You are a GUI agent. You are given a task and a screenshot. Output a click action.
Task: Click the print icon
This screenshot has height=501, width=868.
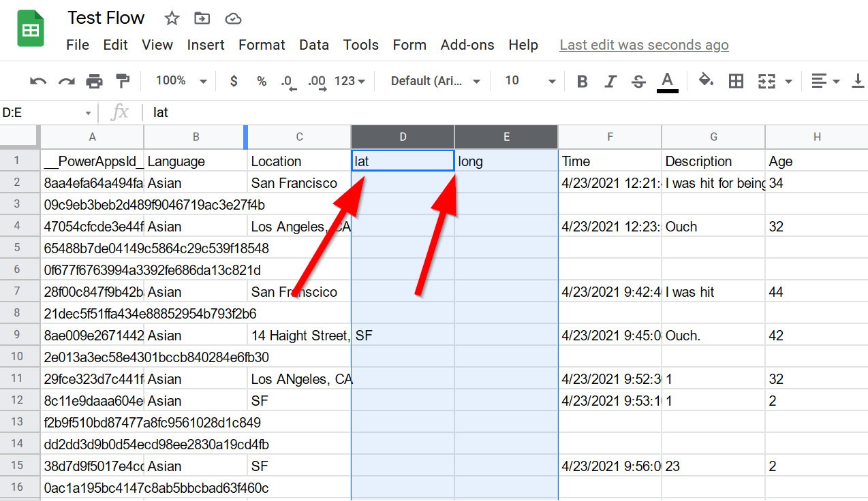click(x=94, y=82)
